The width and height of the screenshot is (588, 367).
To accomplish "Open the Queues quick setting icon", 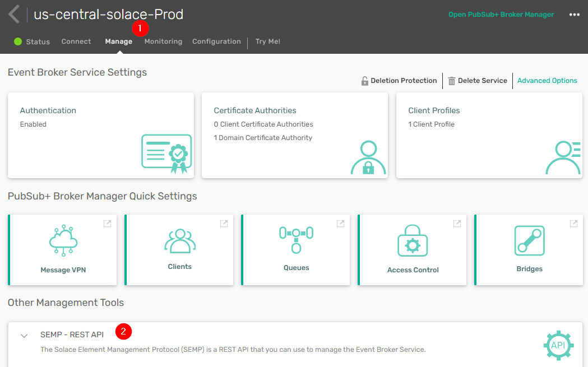I will coord(296,239).
